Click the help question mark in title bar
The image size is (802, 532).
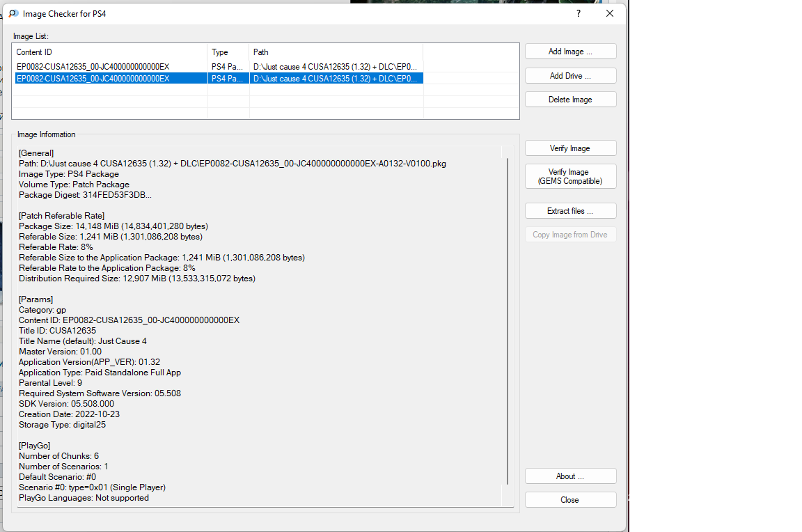579,13
